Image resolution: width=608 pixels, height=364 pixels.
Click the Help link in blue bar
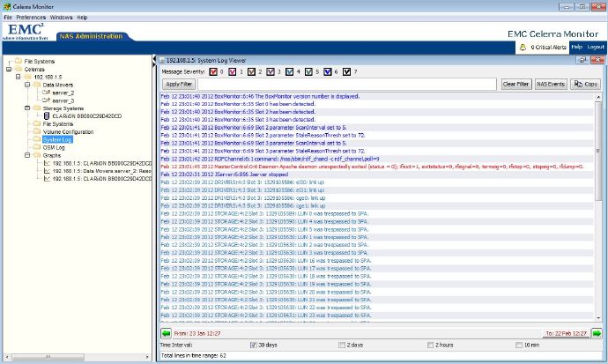(x=576, y=47)
